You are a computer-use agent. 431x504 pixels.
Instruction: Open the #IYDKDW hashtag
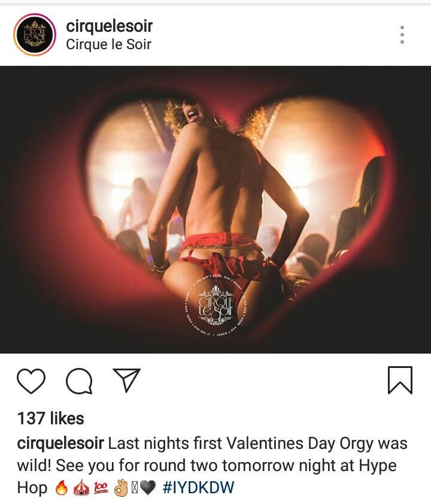199,487
